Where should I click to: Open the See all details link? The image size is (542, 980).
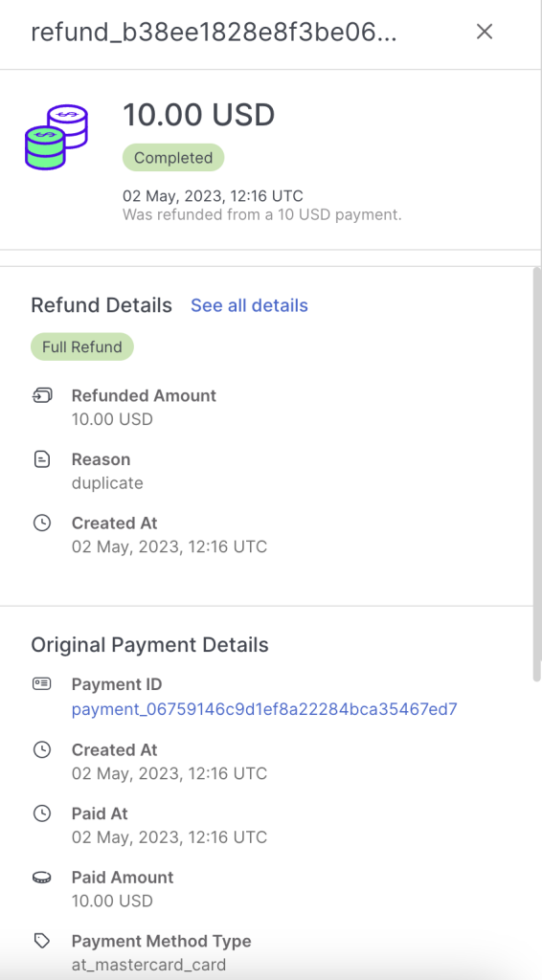point(249,305)
